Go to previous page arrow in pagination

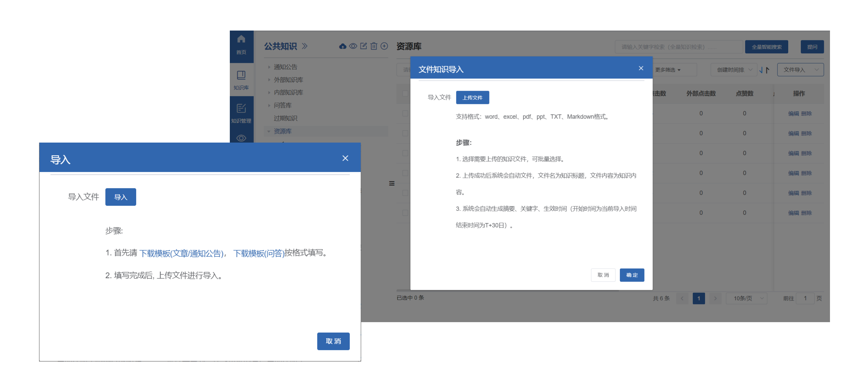(x=682, y=298)
